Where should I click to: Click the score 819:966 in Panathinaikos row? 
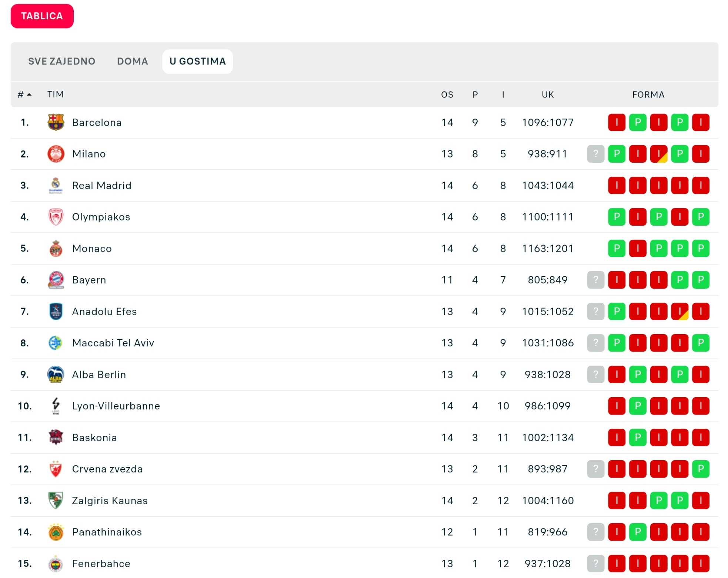click(548, 532)
